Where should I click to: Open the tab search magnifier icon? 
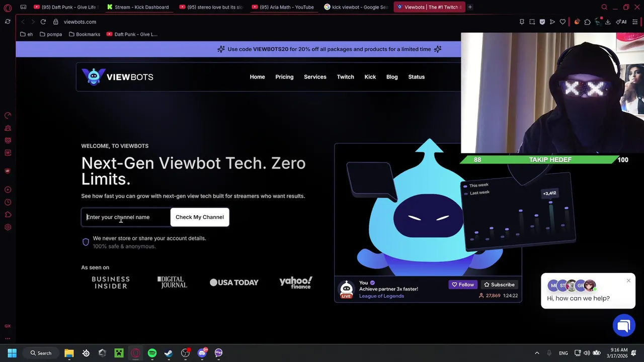pyautogui.click(x=604, y=7)
